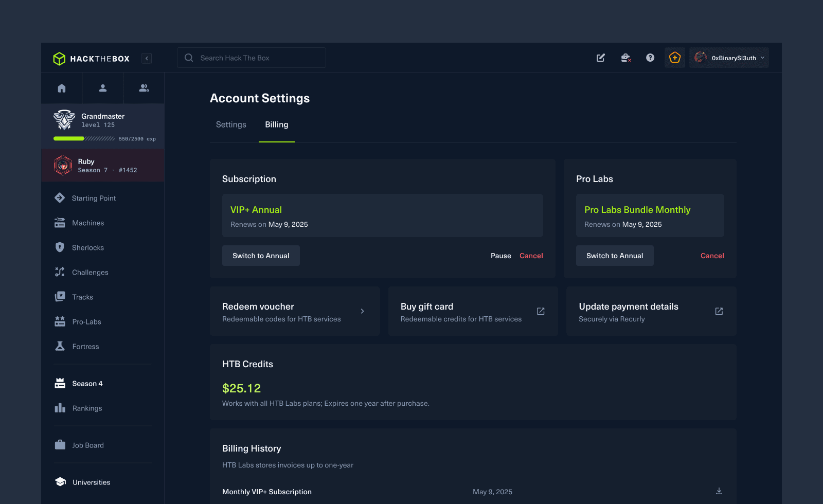Open the single user profile tab icon
Screen dimensions: 823x504
point(103,88)
